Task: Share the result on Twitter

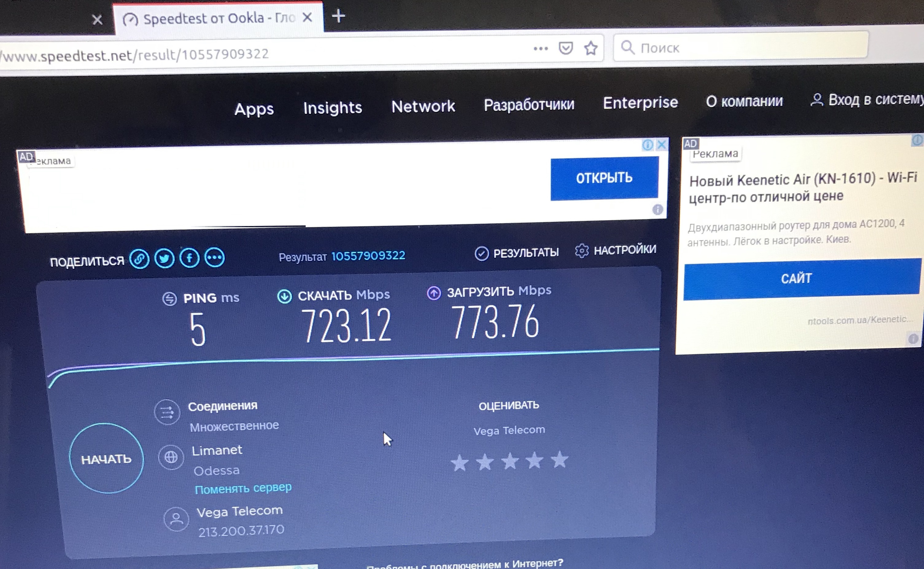Action: (165, 258)
